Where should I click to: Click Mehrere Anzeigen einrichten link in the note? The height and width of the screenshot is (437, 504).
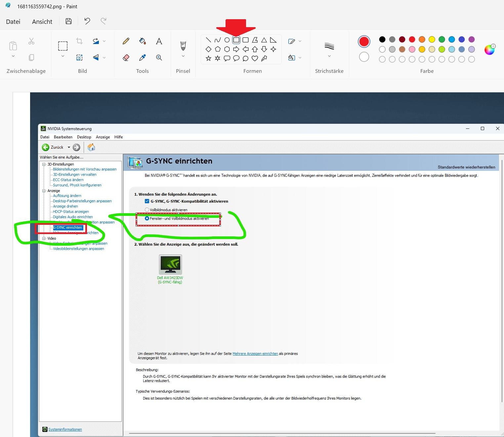pyautogui.click(x=255, y=354)
